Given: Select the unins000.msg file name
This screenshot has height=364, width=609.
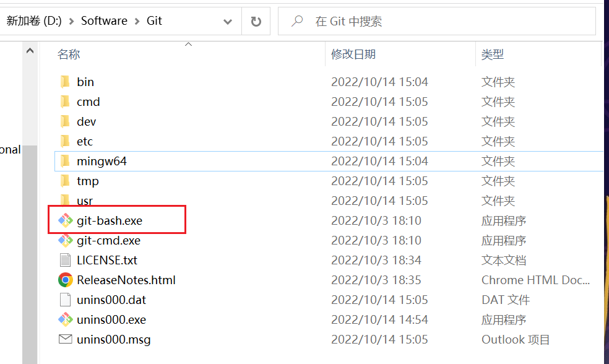Looking at the screenshot, I should [114, 339].
